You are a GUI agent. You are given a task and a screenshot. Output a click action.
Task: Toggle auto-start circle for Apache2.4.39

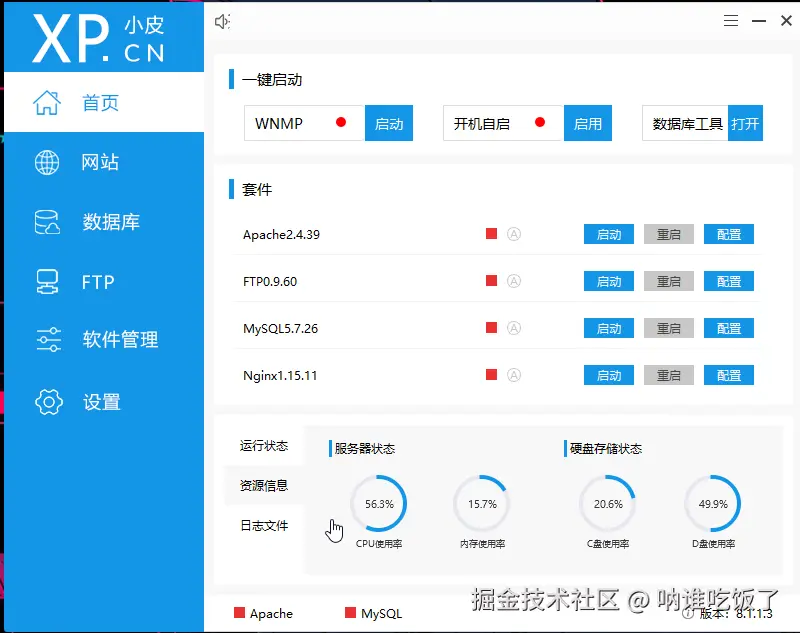click(514, 234)
